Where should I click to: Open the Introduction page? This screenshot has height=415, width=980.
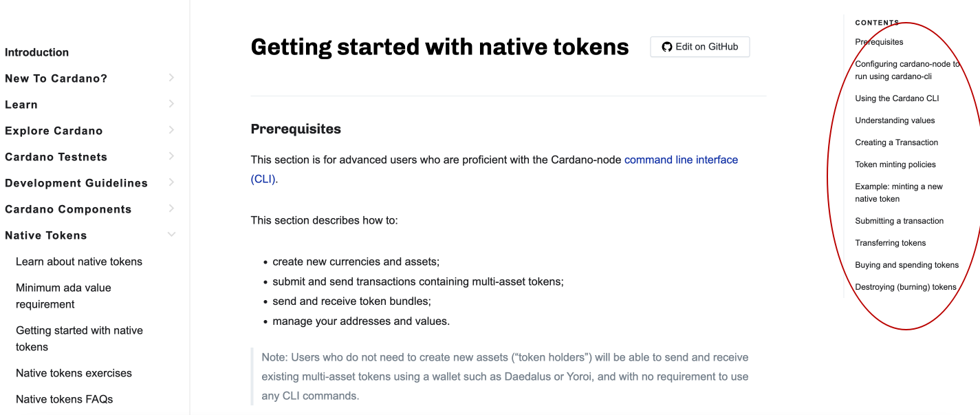[36, 52]
